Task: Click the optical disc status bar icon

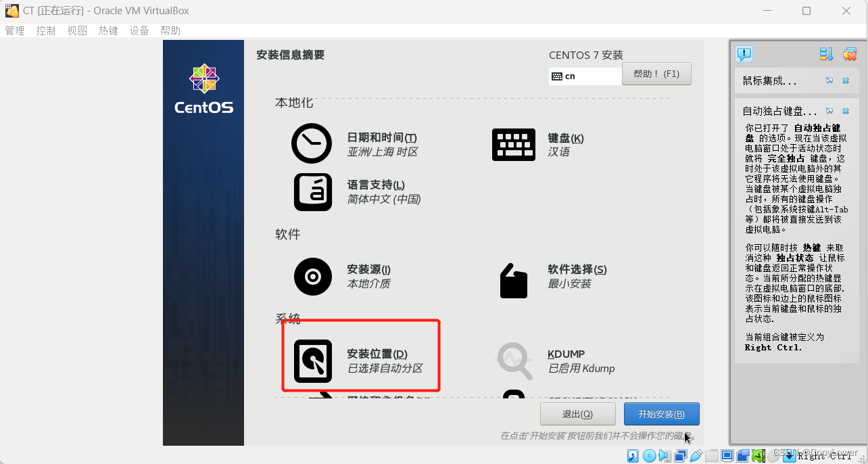Action: [649, 456]
